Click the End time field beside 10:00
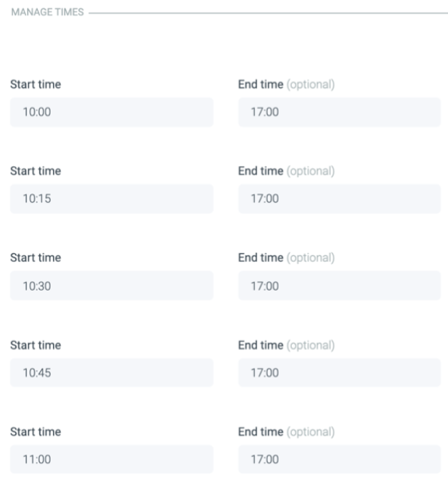 339,112
